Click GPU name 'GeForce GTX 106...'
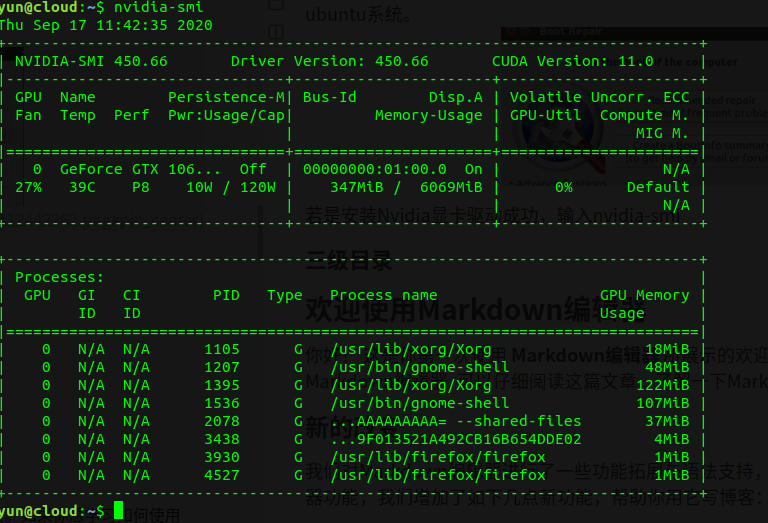This screenshot has width=768, height=523. 141,169
